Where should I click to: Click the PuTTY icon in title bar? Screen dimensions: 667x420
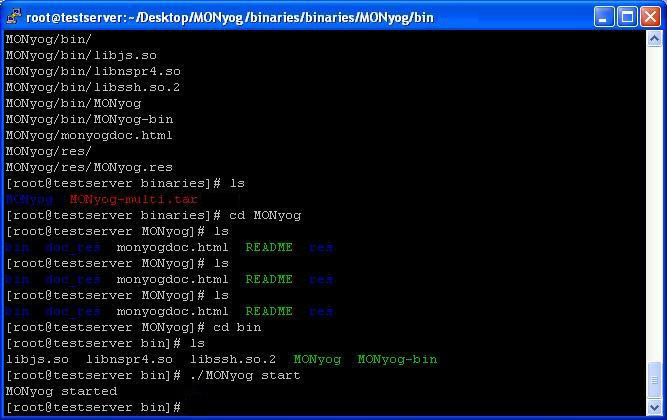[14, 17]
